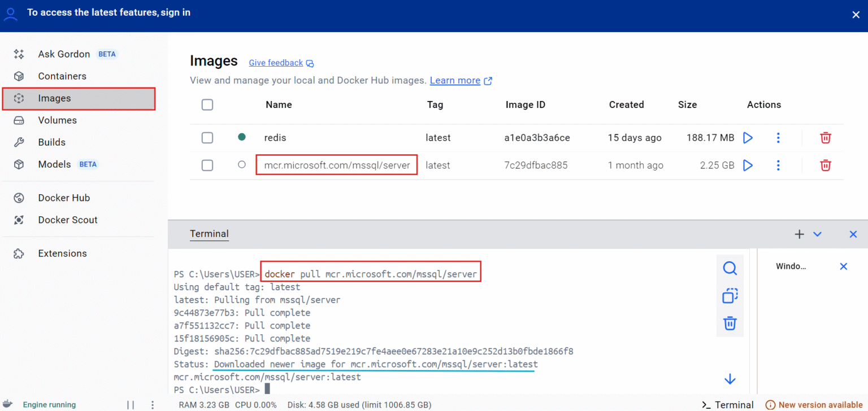Screen dimensions: 868x411
Task: Switch to the Containers section
Action: coord(62,76)
